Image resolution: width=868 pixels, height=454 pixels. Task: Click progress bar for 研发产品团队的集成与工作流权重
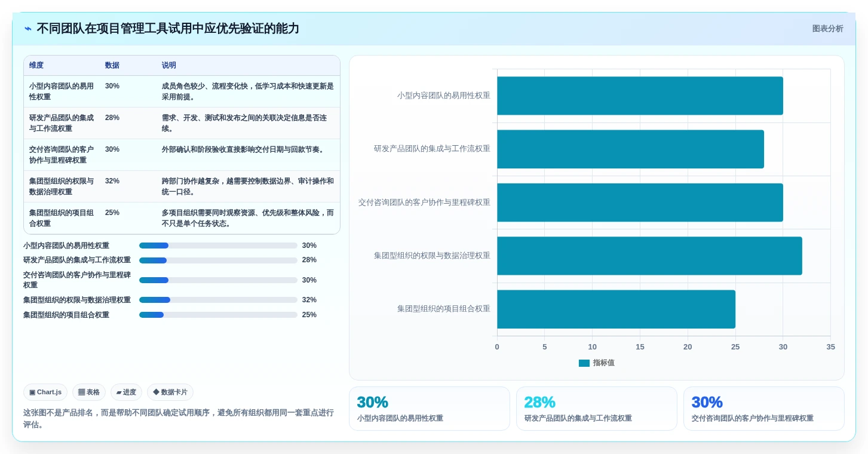point(218,260)
